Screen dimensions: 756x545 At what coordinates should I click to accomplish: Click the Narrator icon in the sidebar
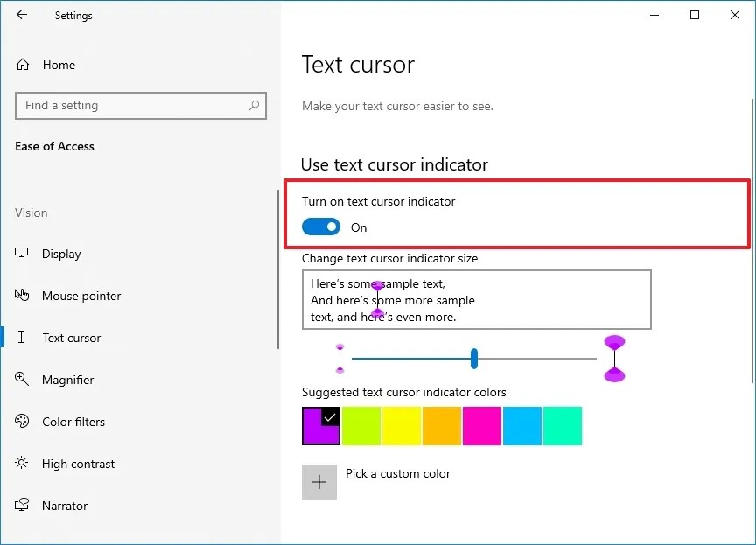point(21,506)
